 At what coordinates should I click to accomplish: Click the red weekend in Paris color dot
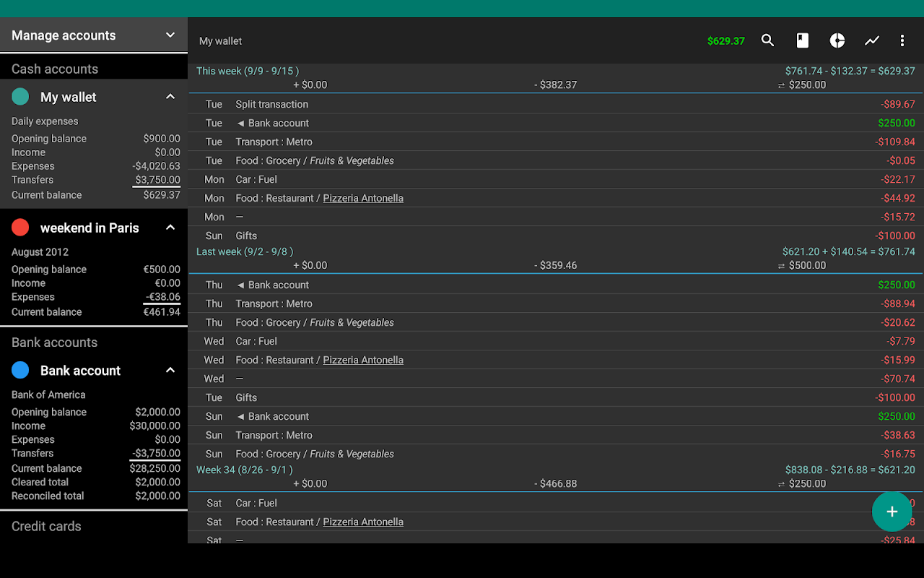point(20,228)
